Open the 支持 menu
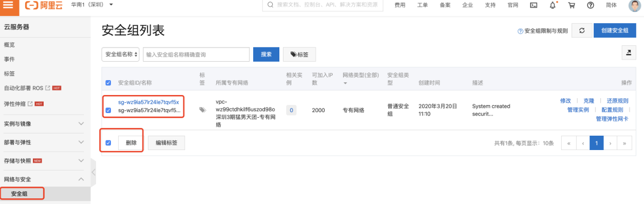 click(x=490, y=5)
